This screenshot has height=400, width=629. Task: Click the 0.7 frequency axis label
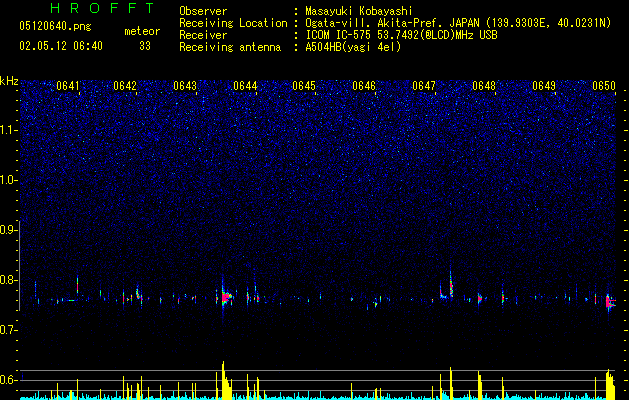coord(9,330)
